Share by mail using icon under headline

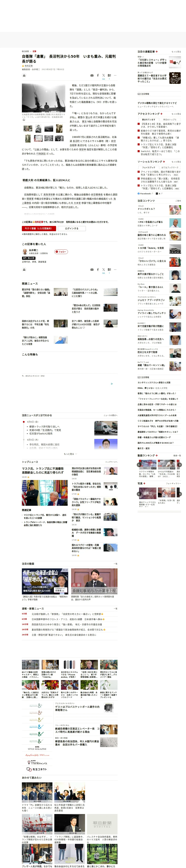92,76
